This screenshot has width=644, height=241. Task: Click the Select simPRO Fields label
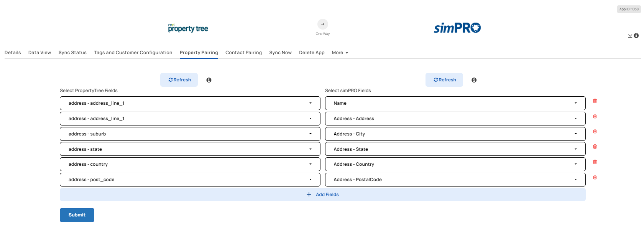tap(348, 91)
